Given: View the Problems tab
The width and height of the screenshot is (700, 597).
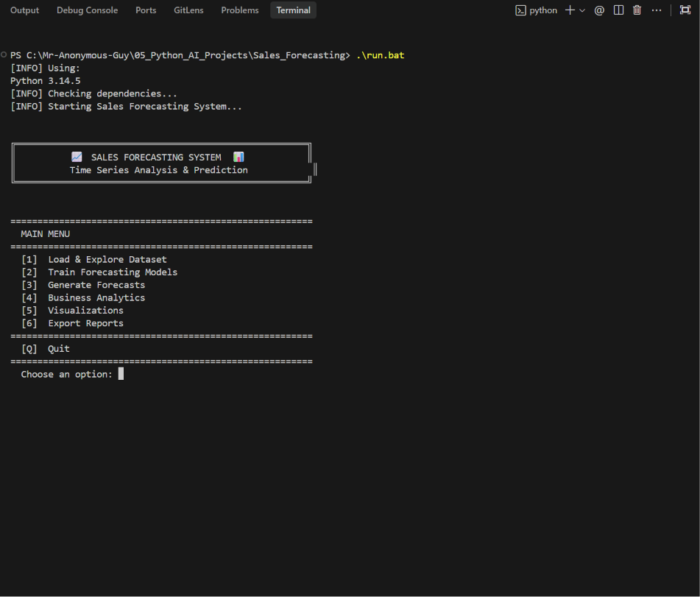Looking at the screenshot, I should [240, 10].
